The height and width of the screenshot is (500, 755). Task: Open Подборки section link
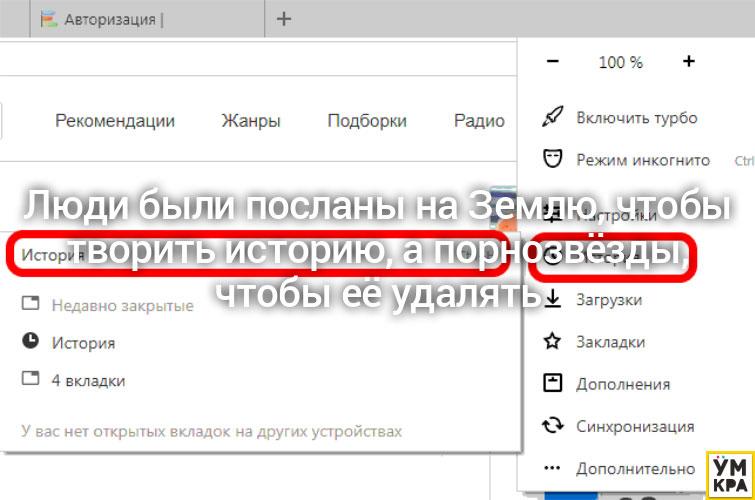coord(367,120)
